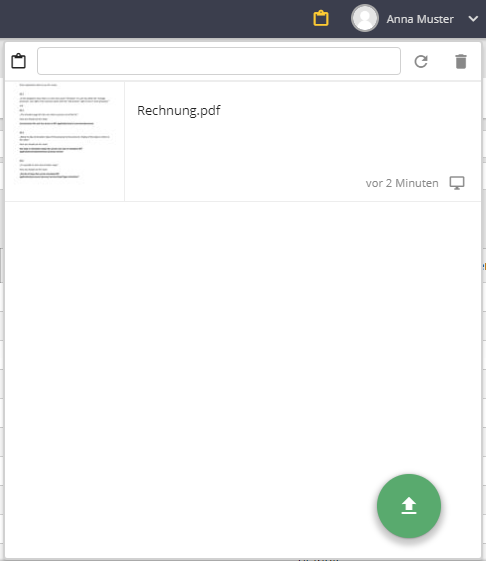This screenshot has width=486, height=561.
Task: Click the black clipboard icon beside text field
Action: tap(18, 61)
